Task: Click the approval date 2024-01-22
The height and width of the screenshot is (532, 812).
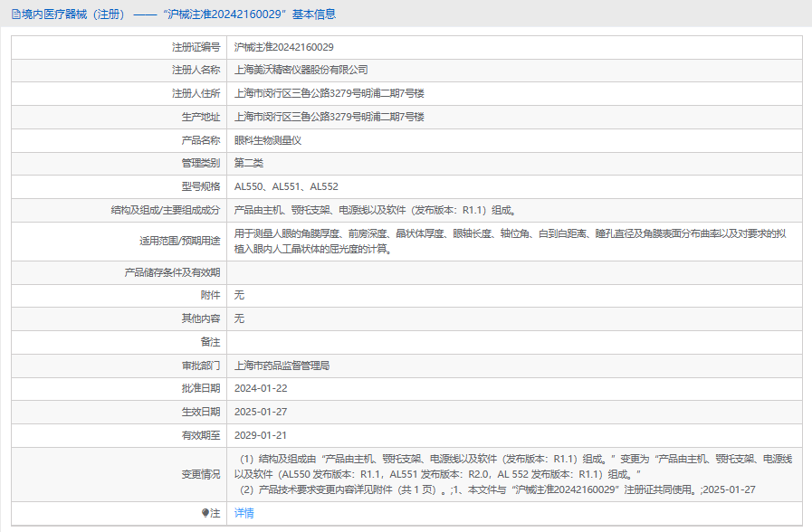Action: pyautogui.click(x=260, y=388)
